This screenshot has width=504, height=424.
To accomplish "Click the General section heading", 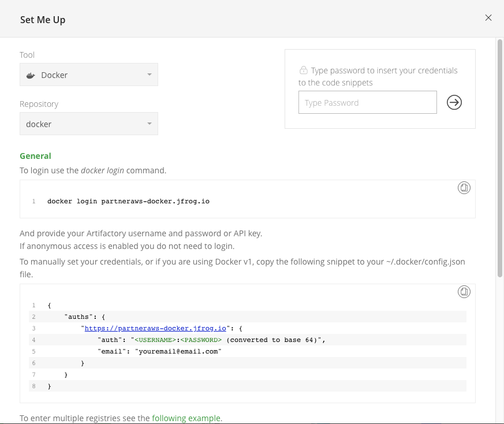I will [35, 155].
